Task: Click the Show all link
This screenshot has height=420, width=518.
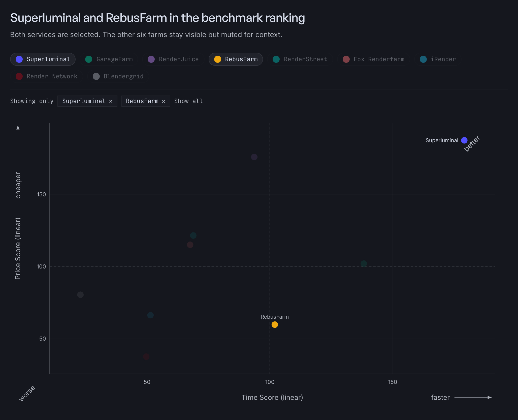Action: coord(188,101)
